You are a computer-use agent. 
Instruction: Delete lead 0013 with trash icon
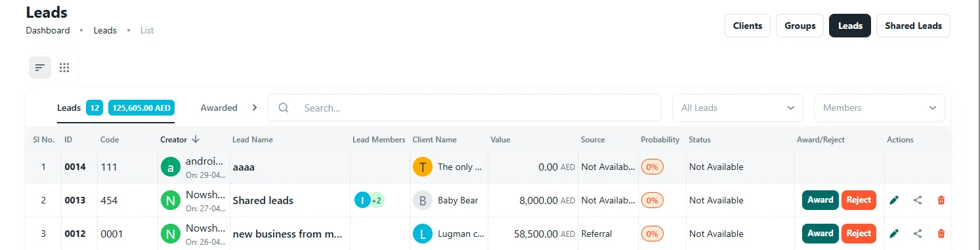tap(941, 200)
